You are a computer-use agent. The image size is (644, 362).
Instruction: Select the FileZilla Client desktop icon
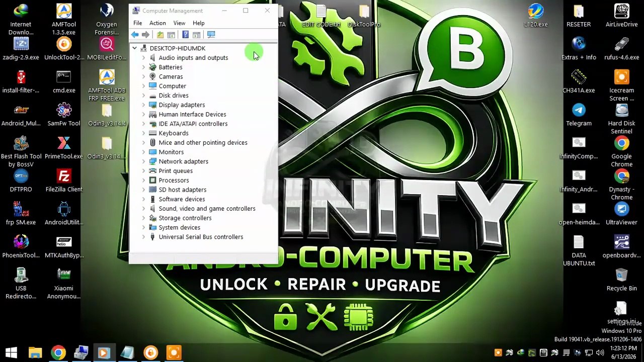point(64,181)
